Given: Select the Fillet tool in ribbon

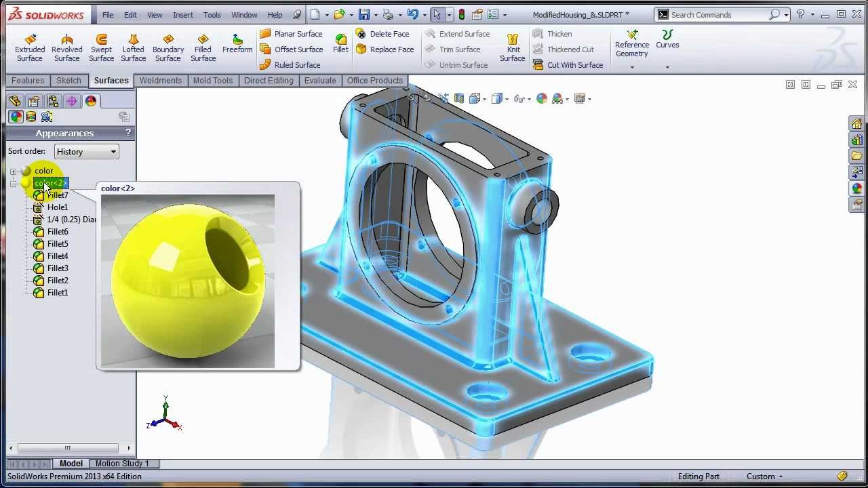Looking at the screenshot, I should (340, 44).
